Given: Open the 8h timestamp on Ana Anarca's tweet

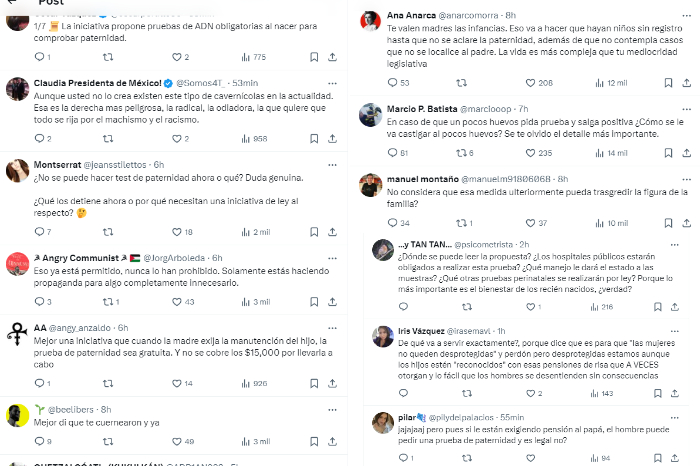Looking at the screenshot, I should [x=510, y=15].
